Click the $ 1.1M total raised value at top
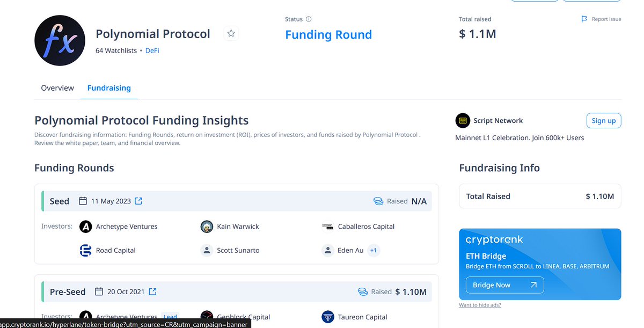 478,34
